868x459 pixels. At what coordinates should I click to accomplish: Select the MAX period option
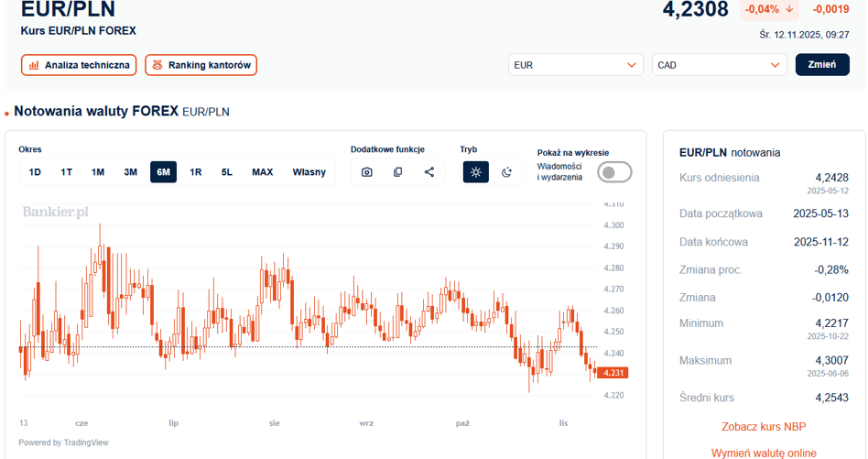click(262, 172)
